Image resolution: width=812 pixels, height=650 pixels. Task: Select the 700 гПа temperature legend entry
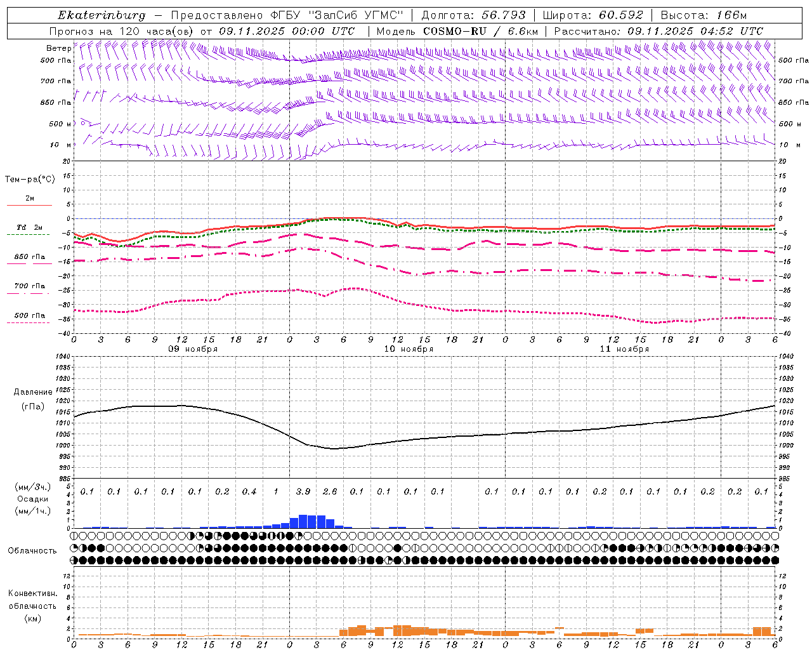(x=29, y=286)
